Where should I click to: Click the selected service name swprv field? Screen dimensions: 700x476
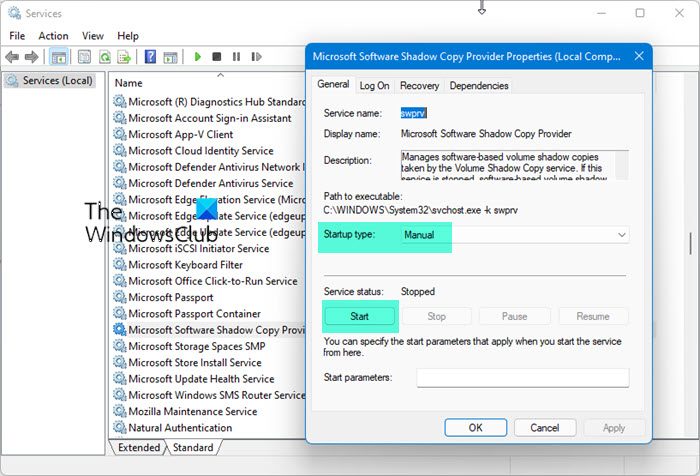(x=413, y=113)
